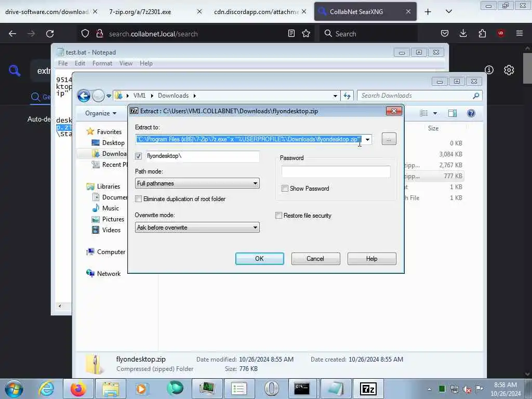Bookmark this page with the star icon

(306, 33)
